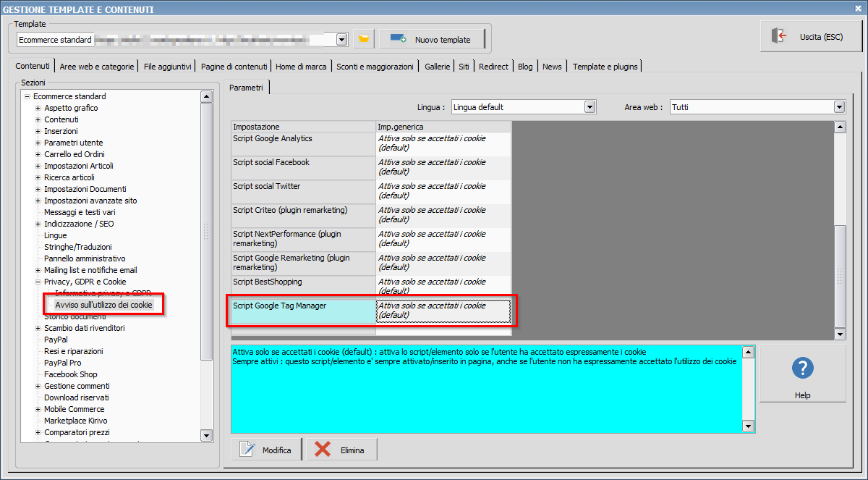Viewport: 868px width, 480px height.
Task: Expand the Impostazioni Articoli node
Action: [38, 166]
